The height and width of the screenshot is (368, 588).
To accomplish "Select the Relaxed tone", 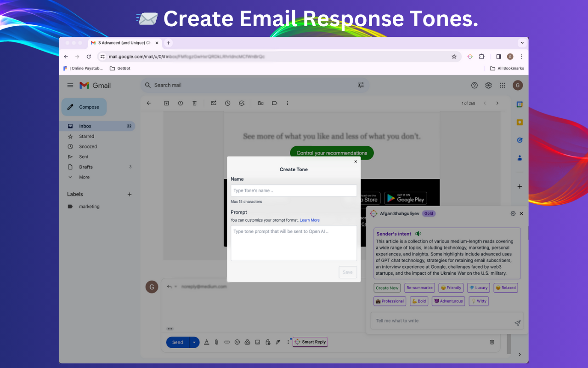I will 506,288.
